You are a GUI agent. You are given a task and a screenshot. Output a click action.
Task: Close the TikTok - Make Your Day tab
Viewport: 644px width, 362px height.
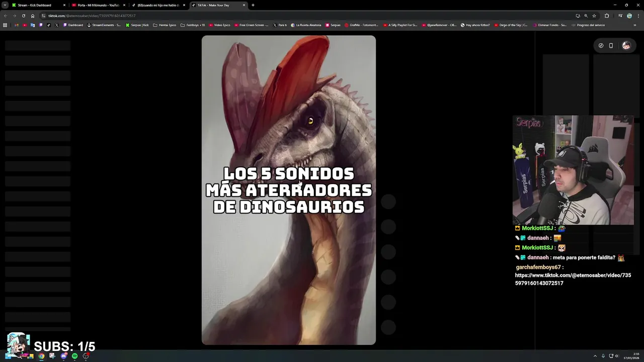coord(244,5)
